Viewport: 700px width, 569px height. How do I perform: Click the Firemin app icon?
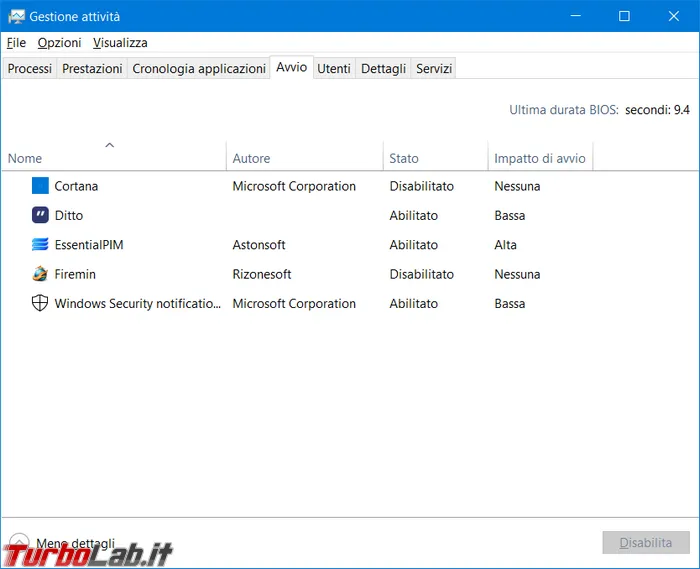click(40, 274)
